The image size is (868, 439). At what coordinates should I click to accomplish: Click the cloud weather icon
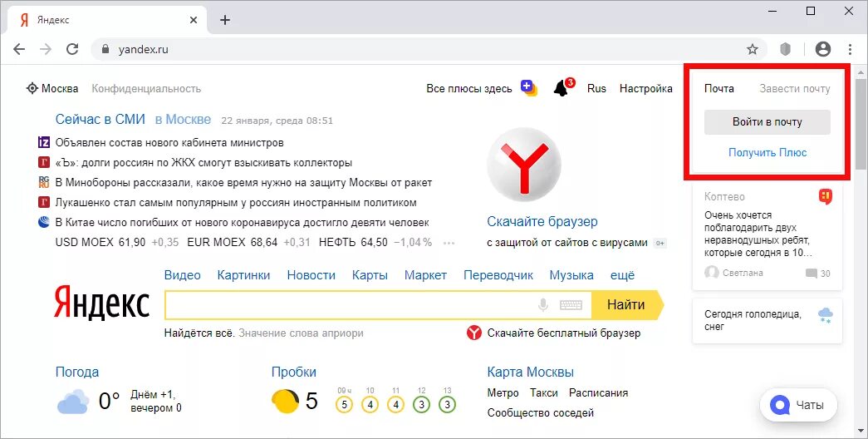(73, 402)
